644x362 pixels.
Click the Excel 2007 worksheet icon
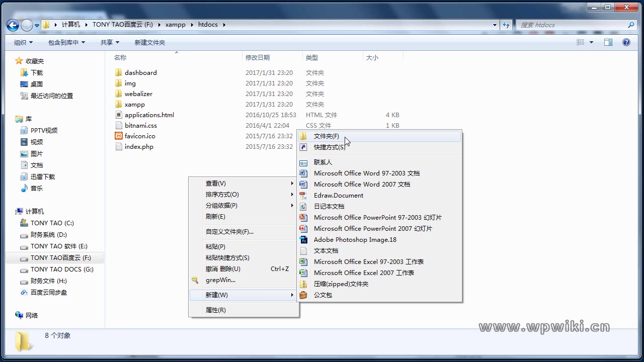coord(303,273)
